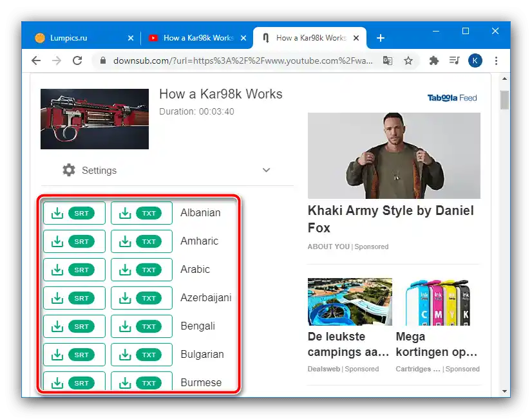Click the Kar98k video thumbnail
The width and height of the screenshot is (532, 419).
(x=95, y=119)
